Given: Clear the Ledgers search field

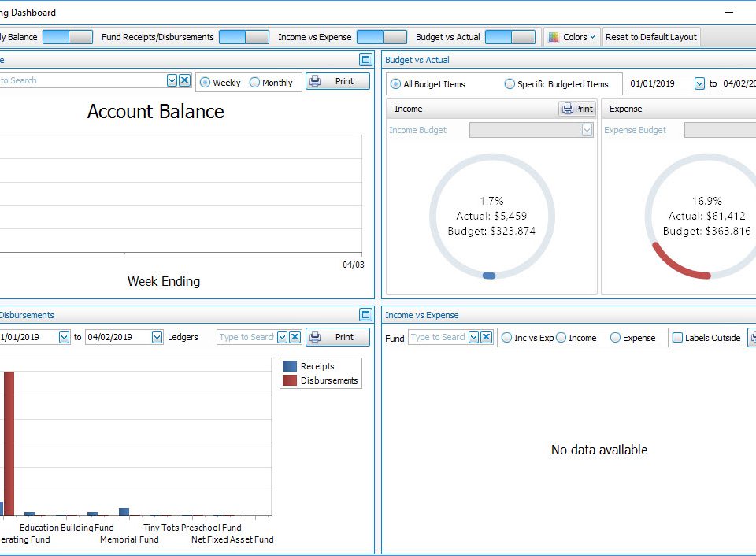Looking at the screenshot, I should tap(295, 337).
